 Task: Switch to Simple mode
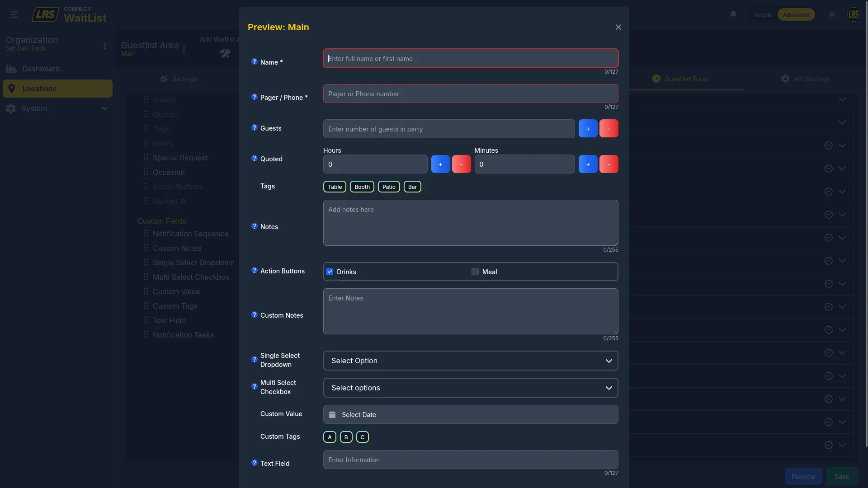coord(763,15)
